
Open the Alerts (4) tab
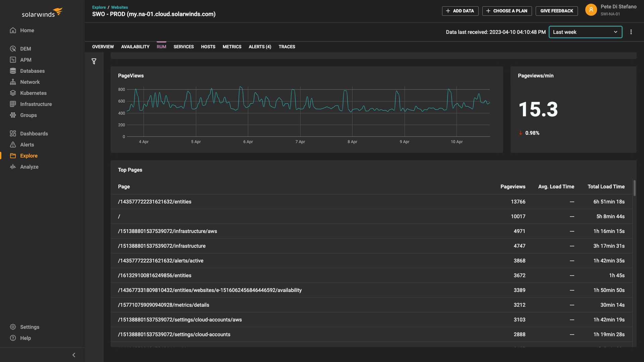pos(260,47)
